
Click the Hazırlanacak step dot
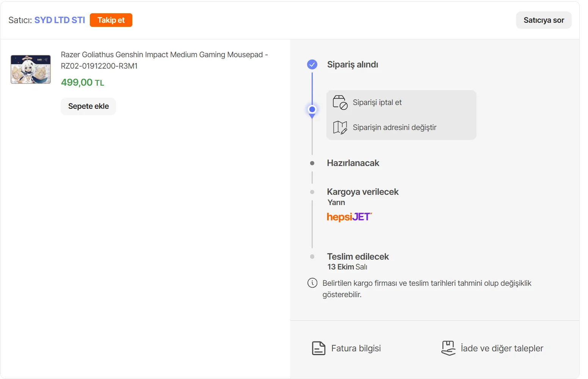tap(312, 163)
